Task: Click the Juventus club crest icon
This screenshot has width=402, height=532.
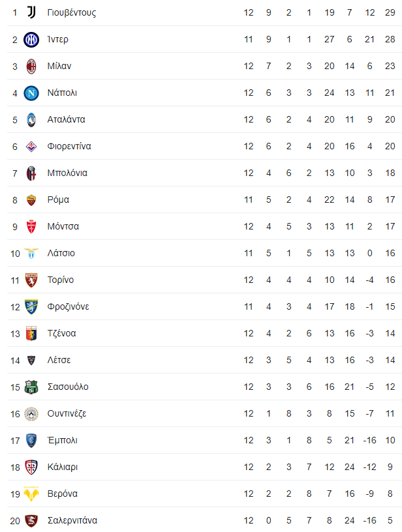Action: click(31, 12)
